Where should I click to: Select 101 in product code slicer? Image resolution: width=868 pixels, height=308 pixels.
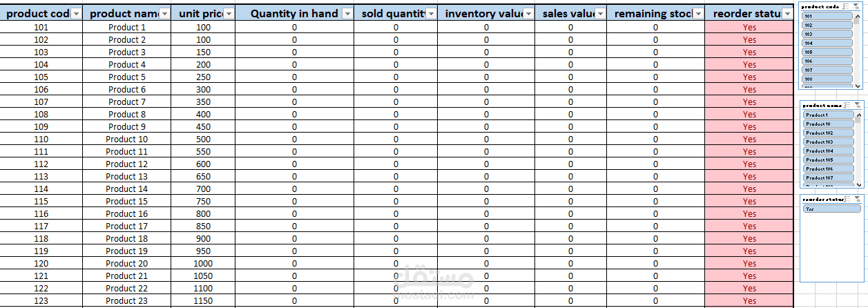pyautogui.click(x=827, y=16)
